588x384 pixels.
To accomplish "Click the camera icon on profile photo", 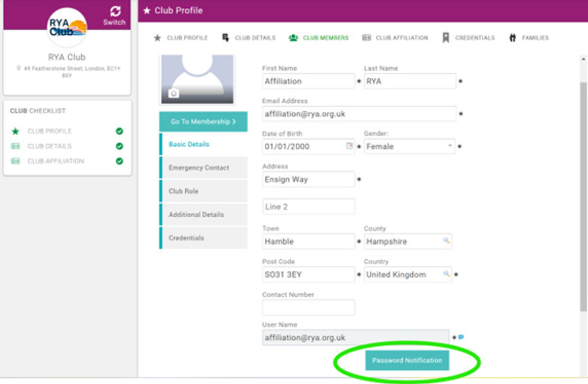I will coord(173,93).
